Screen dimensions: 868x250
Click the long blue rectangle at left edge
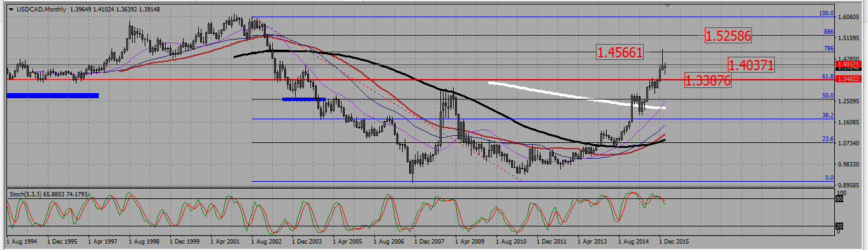click(53, 96)
